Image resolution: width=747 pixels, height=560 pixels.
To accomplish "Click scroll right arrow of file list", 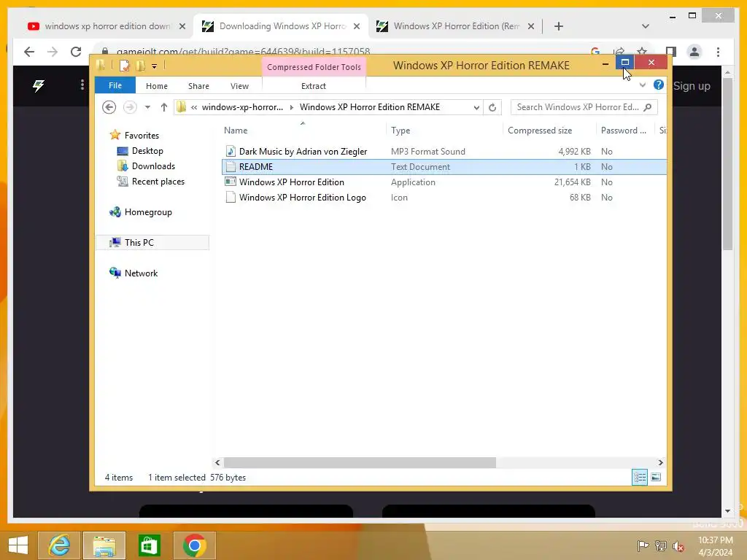I will click(x=660, y=462).
